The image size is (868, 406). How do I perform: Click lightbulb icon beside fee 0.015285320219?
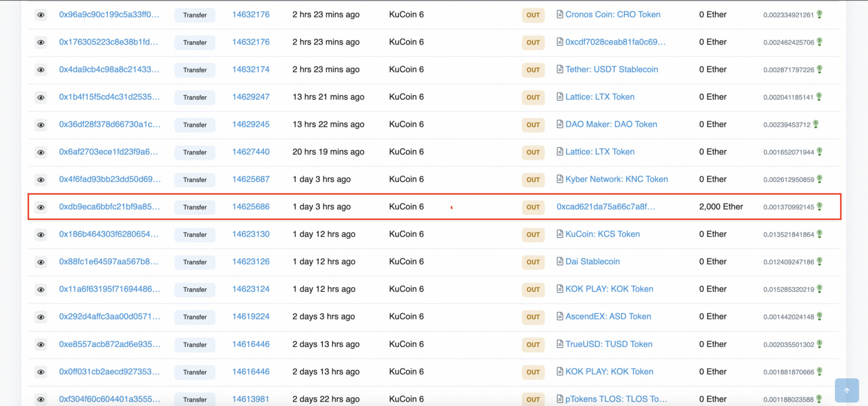pyautogui.click(x=820, y=289)
